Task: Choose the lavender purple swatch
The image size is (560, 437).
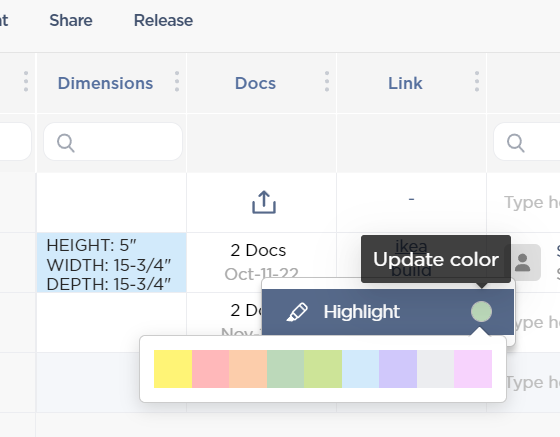Action: pos(398,369)
